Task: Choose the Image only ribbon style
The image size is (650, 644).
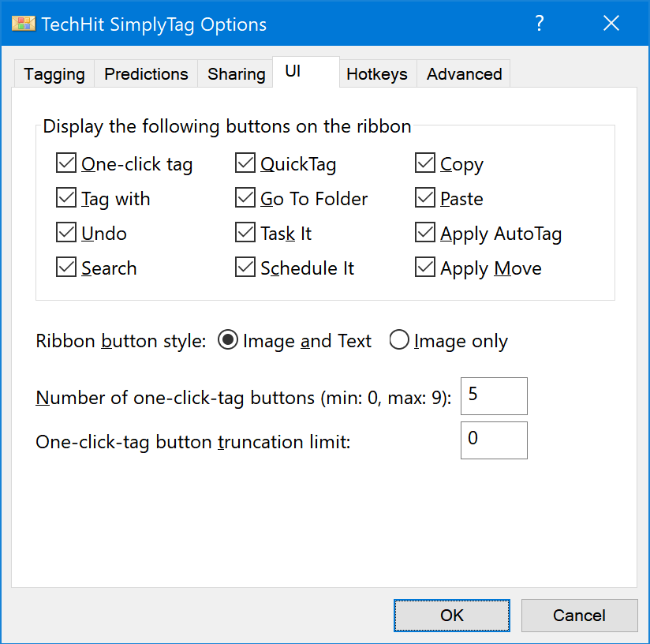Action: point(399,340)
